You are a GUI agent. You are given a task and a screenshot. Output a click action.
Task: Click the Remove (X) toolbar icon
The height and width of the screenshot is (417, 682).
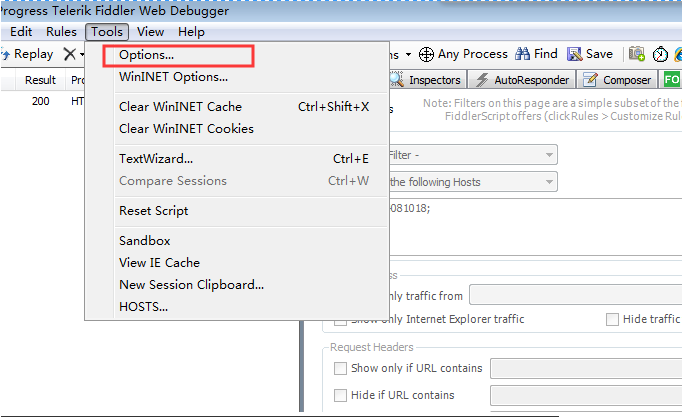pos(70,54)
